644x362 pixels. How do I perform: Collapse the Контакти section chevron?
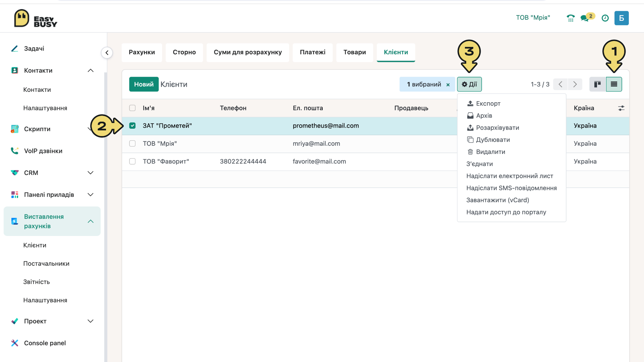coord(91,70)
